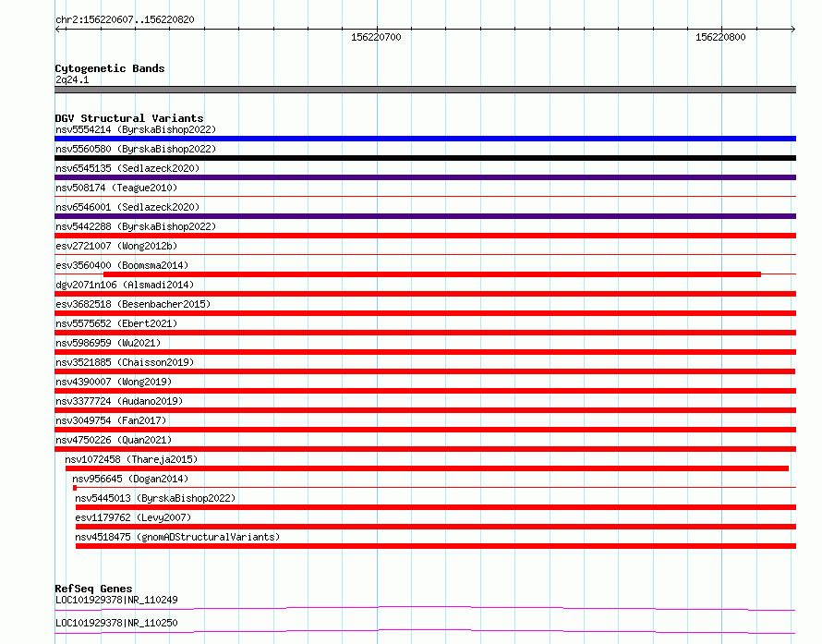The height and width of the screenshot is (644, 822).
Task: Click the red nsv5445013 variant bar
Action: [x=436, y=507]
